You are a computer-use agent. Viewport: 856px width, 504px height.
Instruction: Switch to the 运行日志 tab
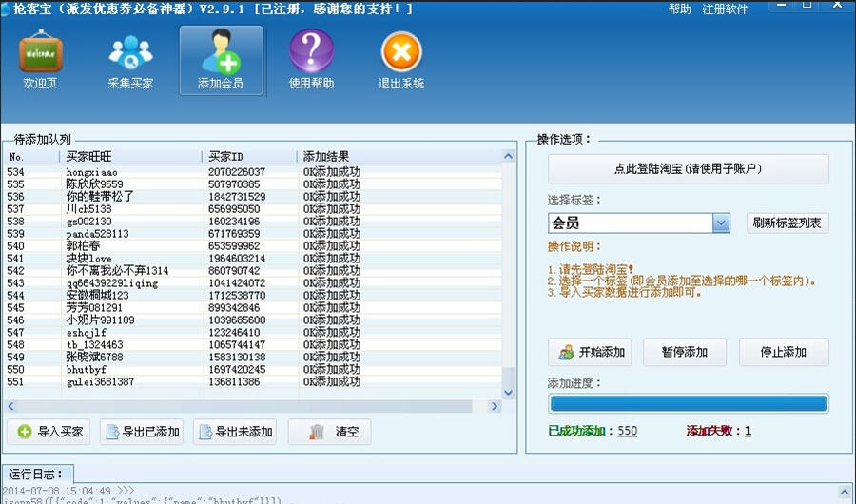coord(37,474)
